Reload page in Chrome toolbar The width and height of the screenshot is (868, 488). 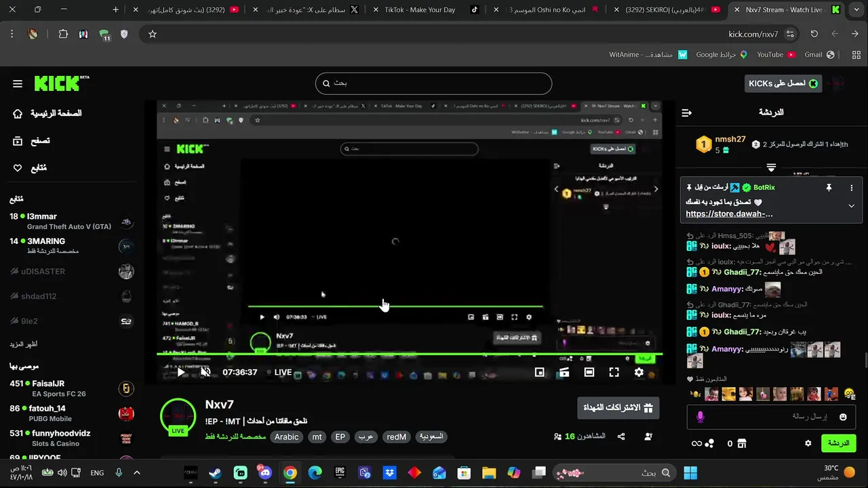click(814, 34)
